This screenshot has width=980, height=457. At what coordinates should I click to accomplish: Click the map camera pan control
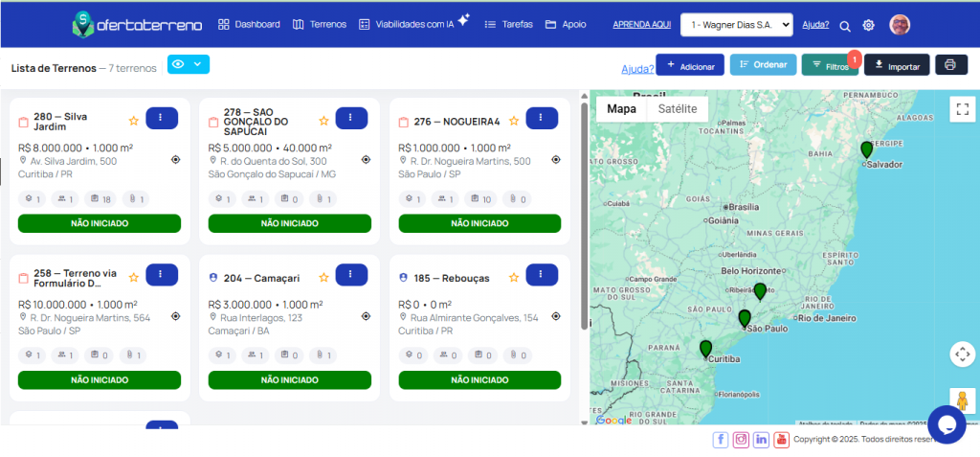(962, 354)
